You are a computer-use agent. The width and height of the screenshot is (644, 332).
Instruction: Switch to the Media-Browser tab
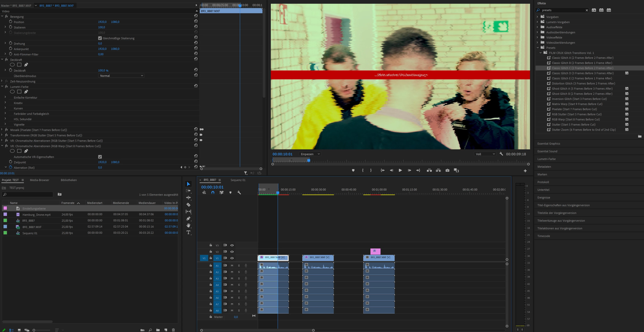(39, 180)
